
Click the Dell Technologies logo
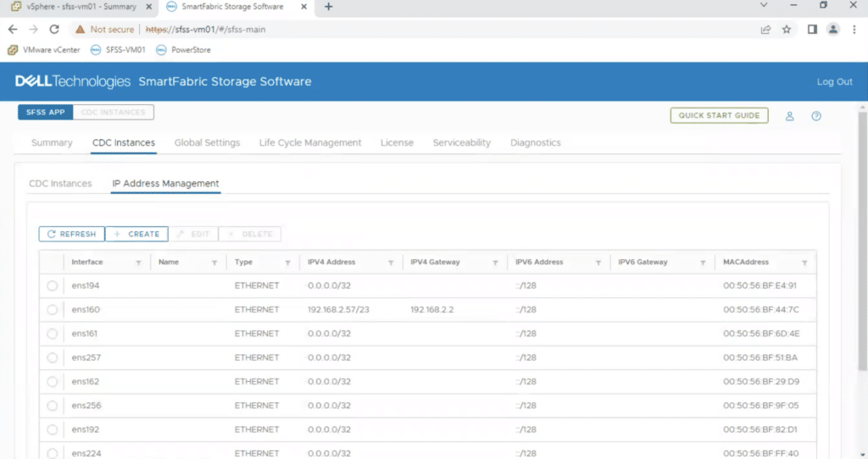click(73, 81)
